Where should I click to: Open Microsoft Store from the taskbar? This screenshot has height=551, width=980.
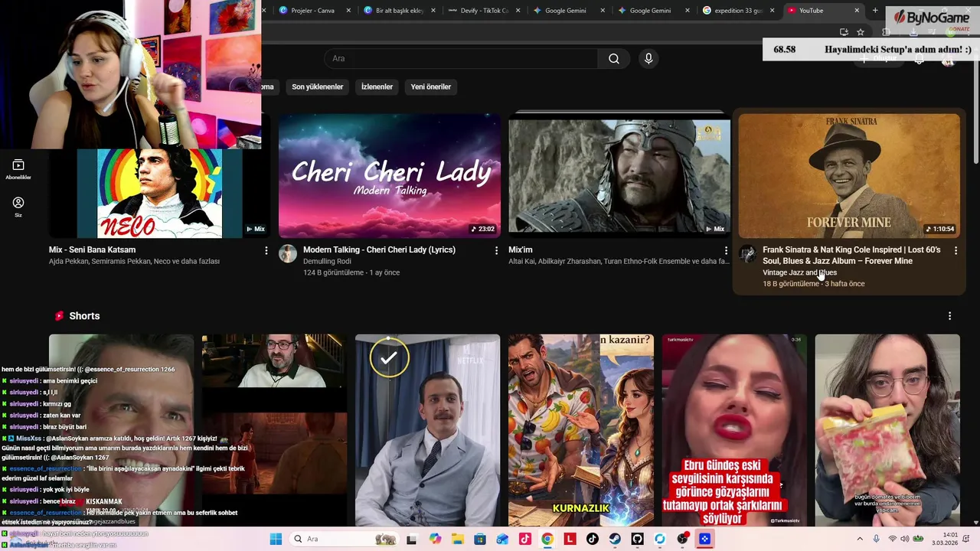[x=479, y=539]
